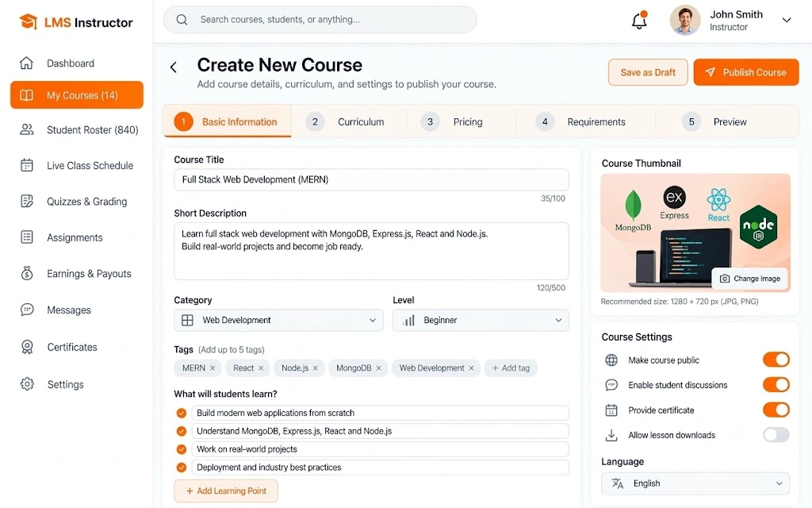This screenshot has width=812, height=508.
Task: Click the Understand MongoDB, Express.js field
Action: pos(380,431)
